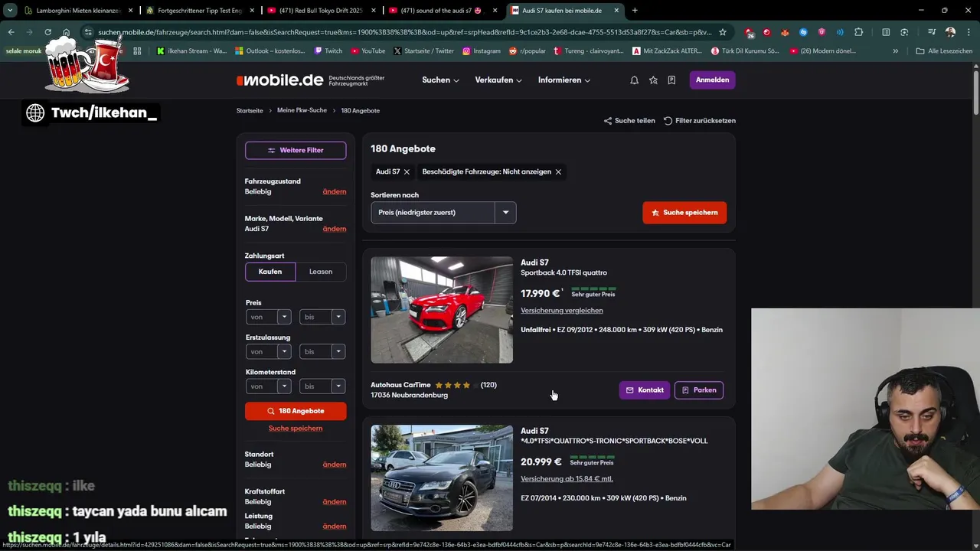Viewport: 980px width, 551px height.
Task: Open the Extensions puzzle-piece menu
Action: pos(858,32)
